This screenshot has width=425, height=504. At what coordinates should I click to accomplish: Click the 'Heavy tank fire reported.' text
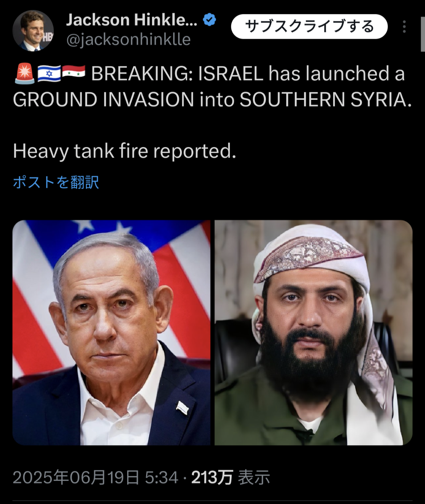point(125,151)
